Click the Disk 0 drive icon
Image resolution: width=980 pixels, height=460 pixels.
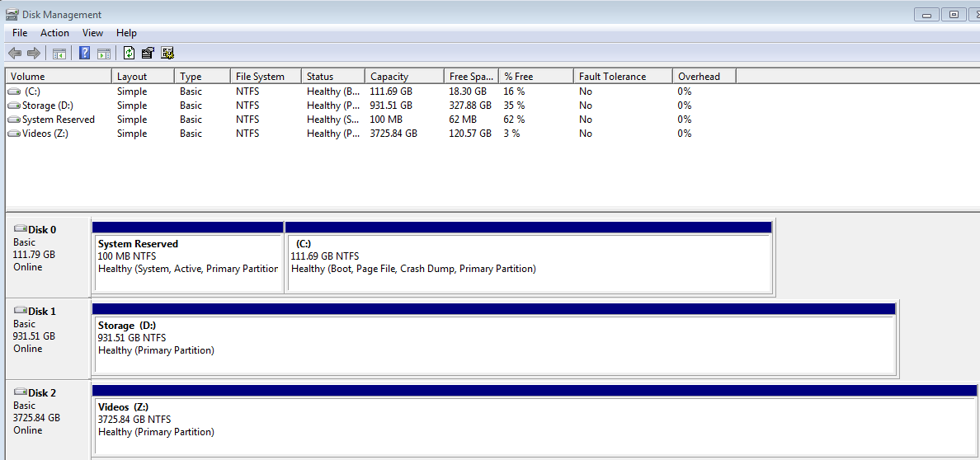20,229
